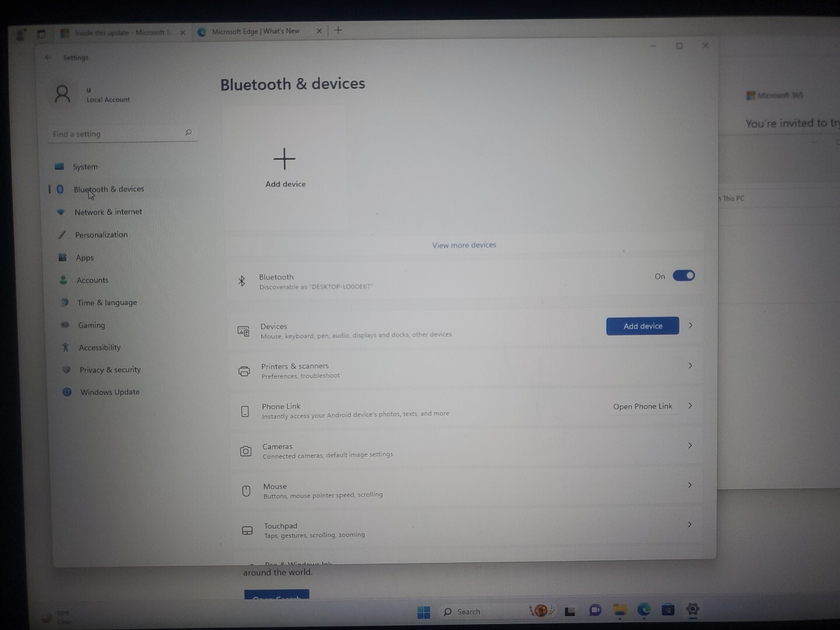
Task: Click Open Phone Link button
Action: [642, 406]
